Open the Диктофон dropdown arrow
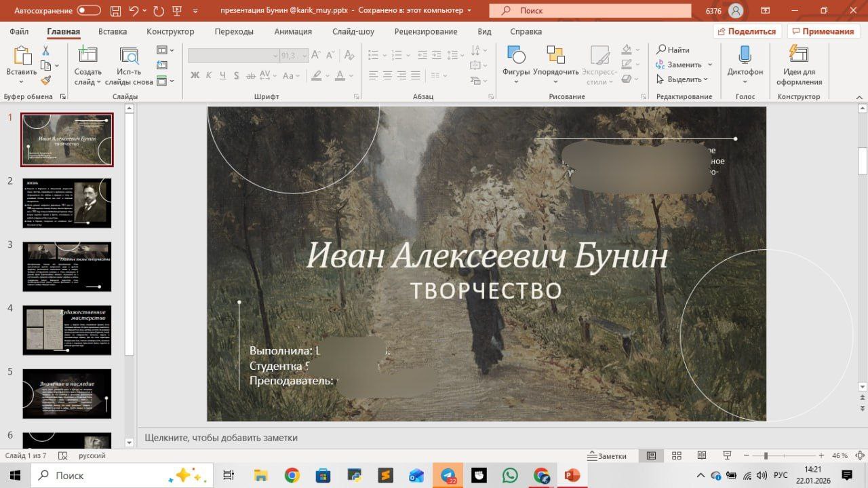868x488 pixels. pyautogui.click(x=745, y=82)
